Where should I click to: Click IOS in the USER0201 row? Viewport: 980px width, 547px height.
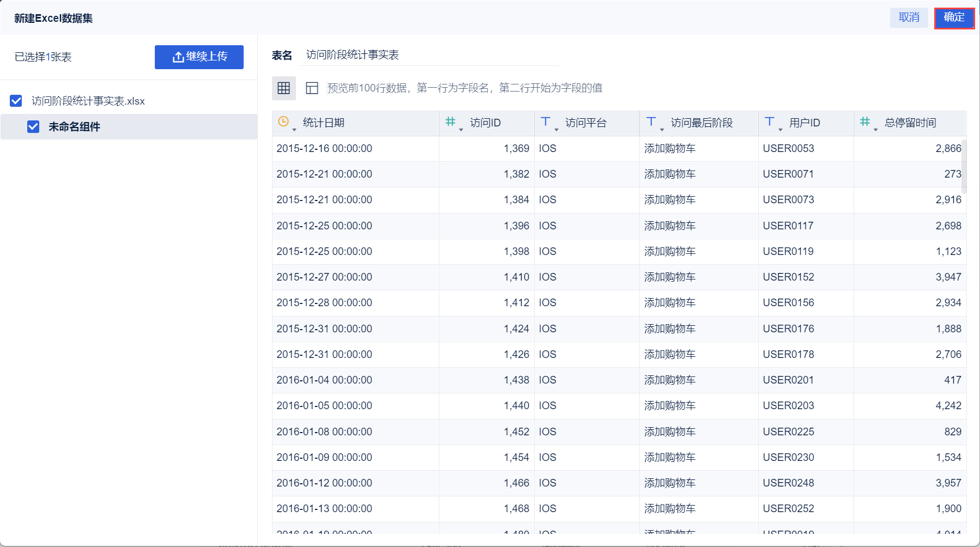[x=548, y=380]
